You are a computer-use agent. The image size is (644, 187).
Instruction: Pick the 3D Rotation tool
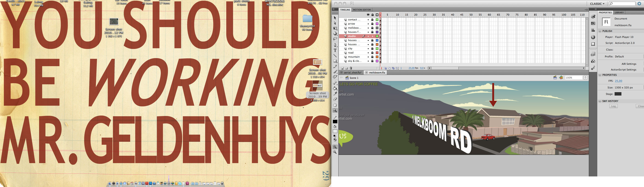(335, 34)
